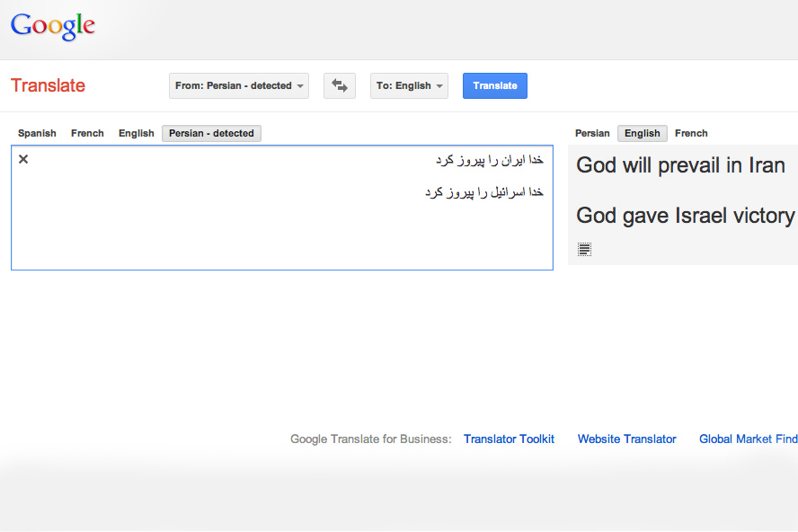The width and height of the screenshot is (798, 532).
Task: Select Persian as target language
Action: (592, 133)
